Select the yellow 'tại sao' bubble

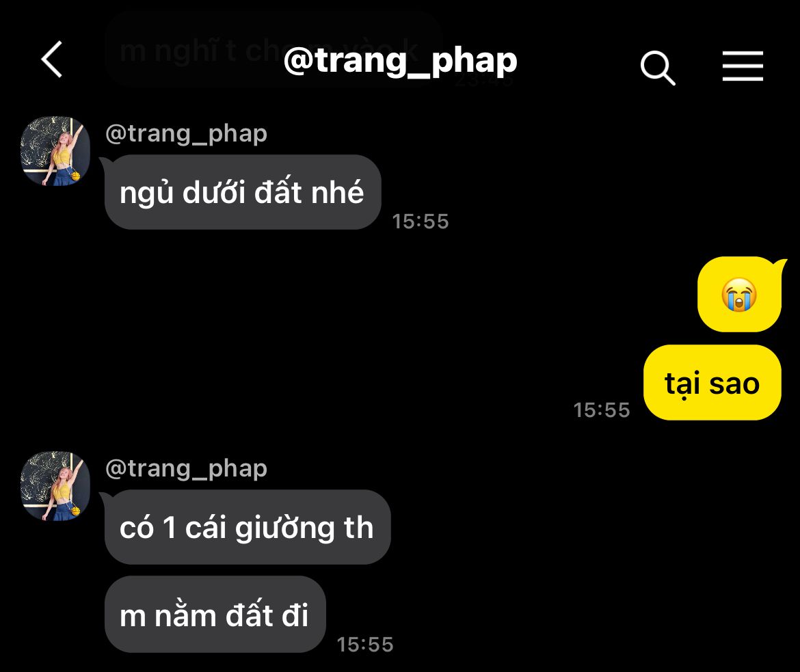tap(712, 383)
